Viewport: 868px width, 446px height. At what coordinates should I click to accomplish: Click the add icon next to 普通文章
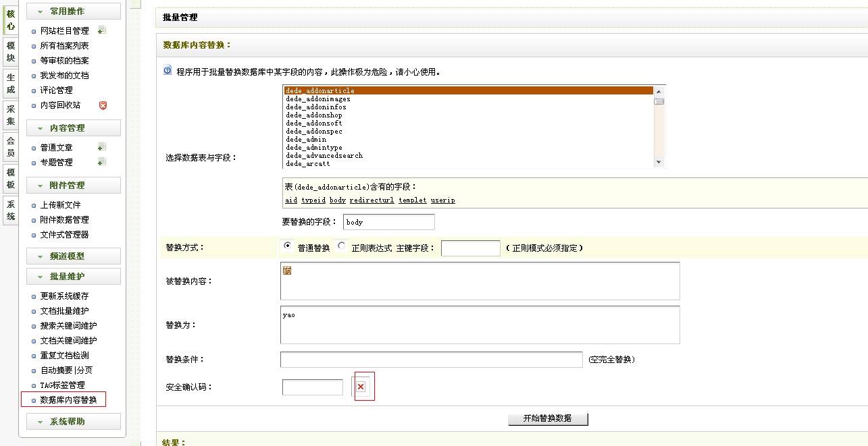pos(101,147)
